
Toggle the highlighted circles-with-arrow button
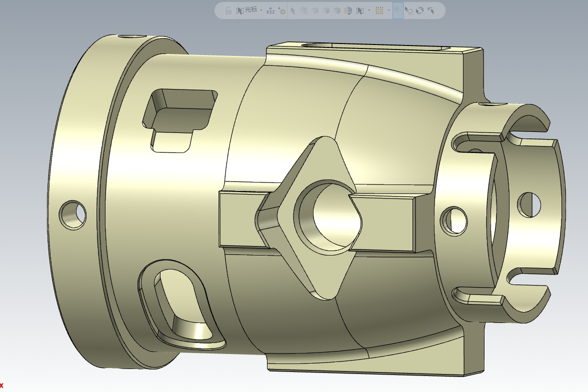click(398, 10)
